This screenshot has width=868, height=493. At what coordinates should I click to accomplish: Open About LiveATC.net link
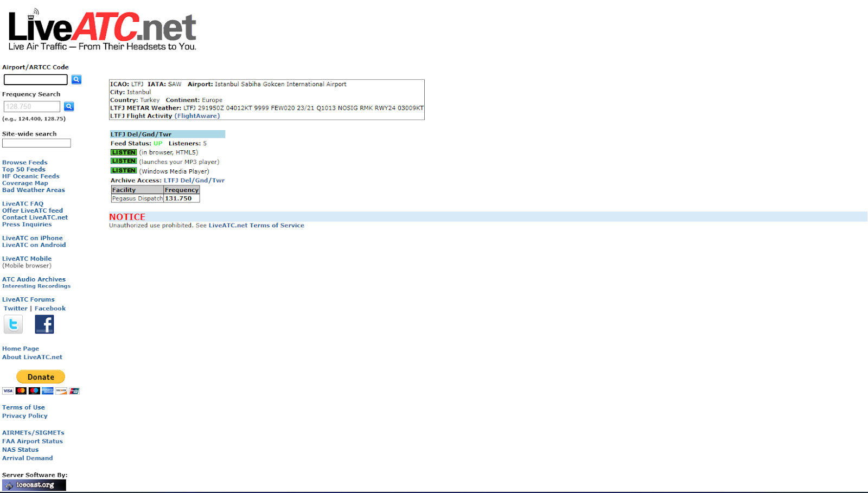coord(32,357)
